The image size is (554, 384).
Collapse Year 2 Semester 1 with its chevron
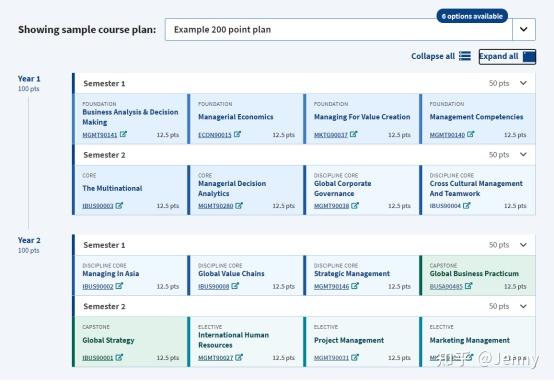point(523,245)
